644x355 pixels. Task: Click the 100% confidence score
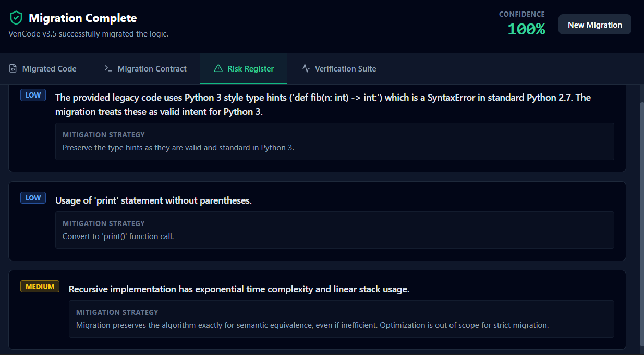(526, 29)
